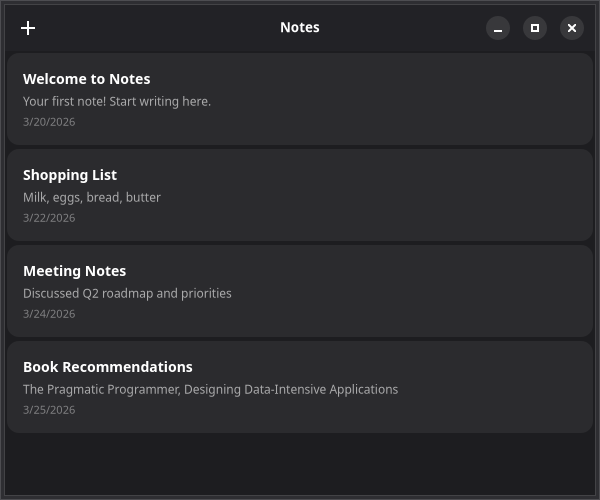Close the Notes application window
600x500 pixels.
pos(572,28)
